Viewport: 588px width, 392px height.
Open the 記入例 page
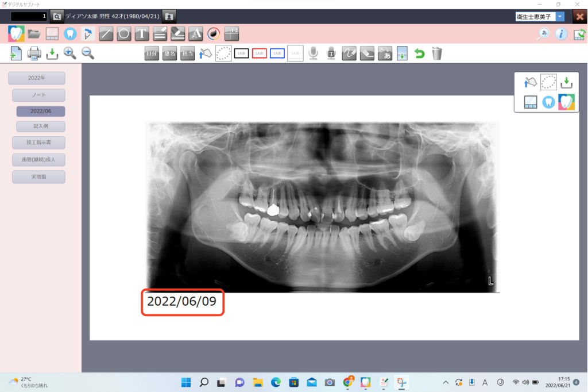(40, 126)
